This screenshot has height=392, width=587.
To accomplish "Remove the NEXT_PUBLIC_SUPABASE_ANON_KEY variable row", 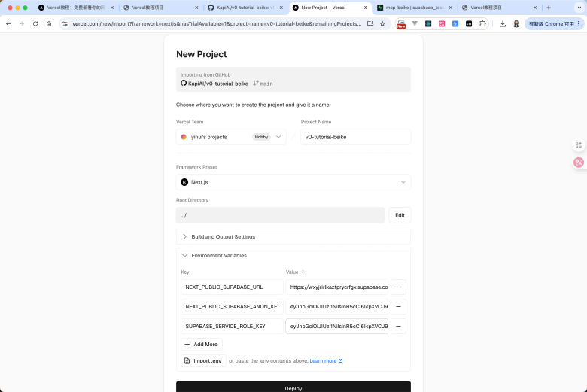I will 398,306.
